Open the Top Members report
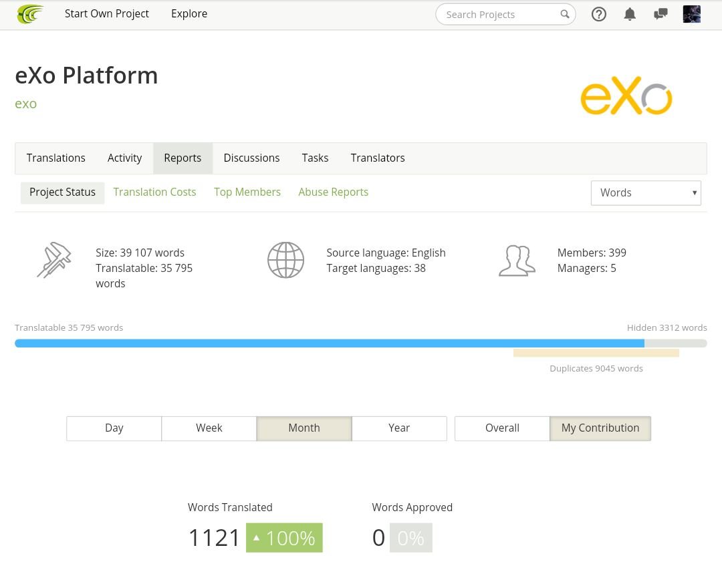The image size is (722, 588). [x=247, y=192]
